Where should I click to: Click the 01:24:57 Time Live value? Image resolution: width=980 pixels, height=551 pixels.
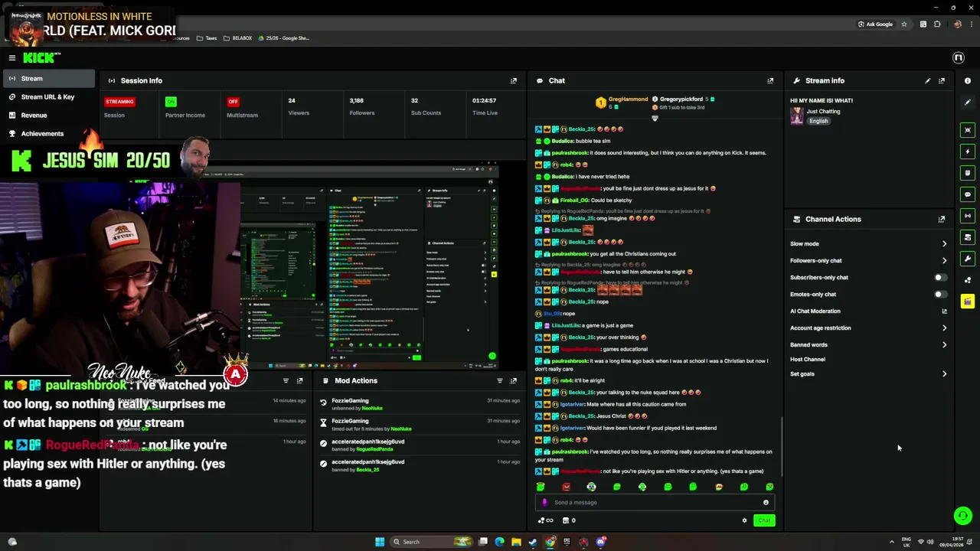coord(484,101)
